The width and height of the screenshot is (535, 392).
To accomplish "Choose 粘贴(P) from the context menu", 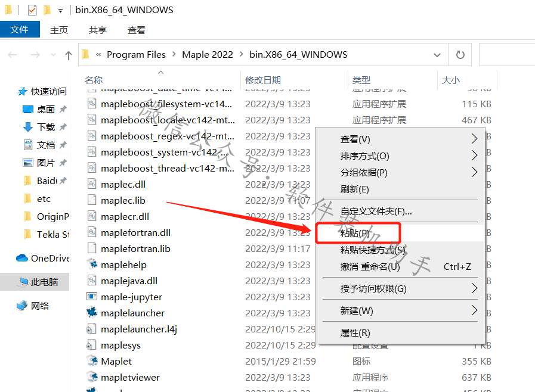I will point(400,233).
